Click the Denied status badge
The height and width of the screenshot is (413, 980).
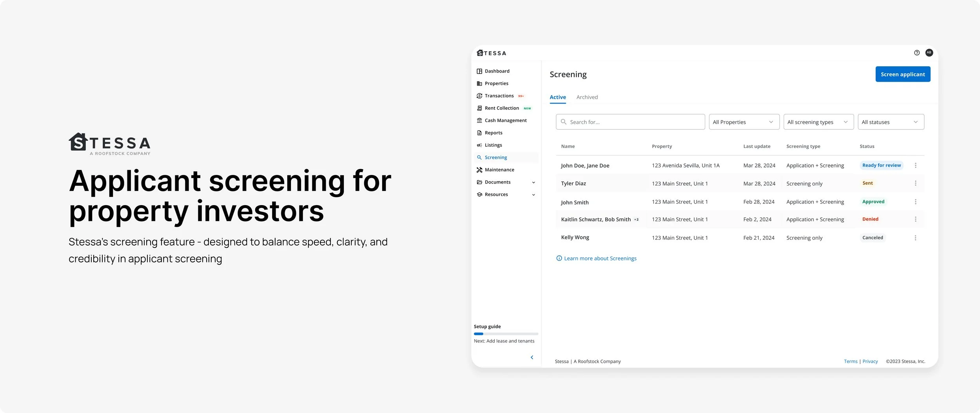pos(870,219)
